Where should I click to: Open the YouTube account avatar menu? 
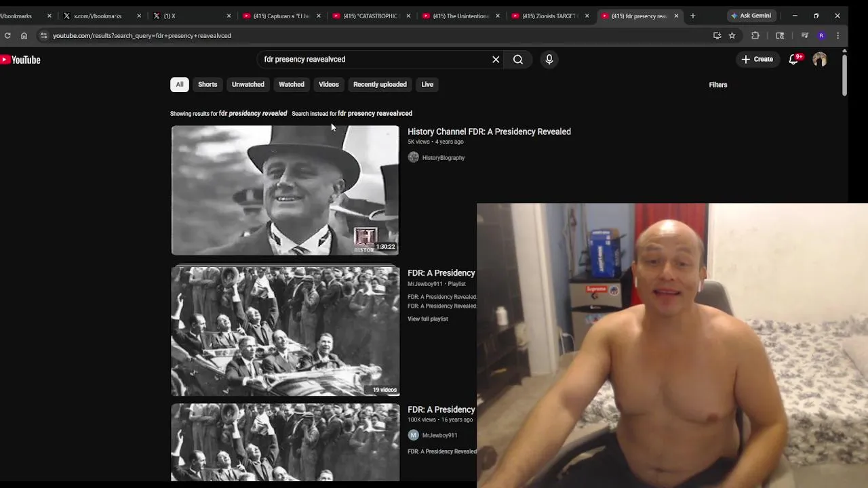pos(820,60)
